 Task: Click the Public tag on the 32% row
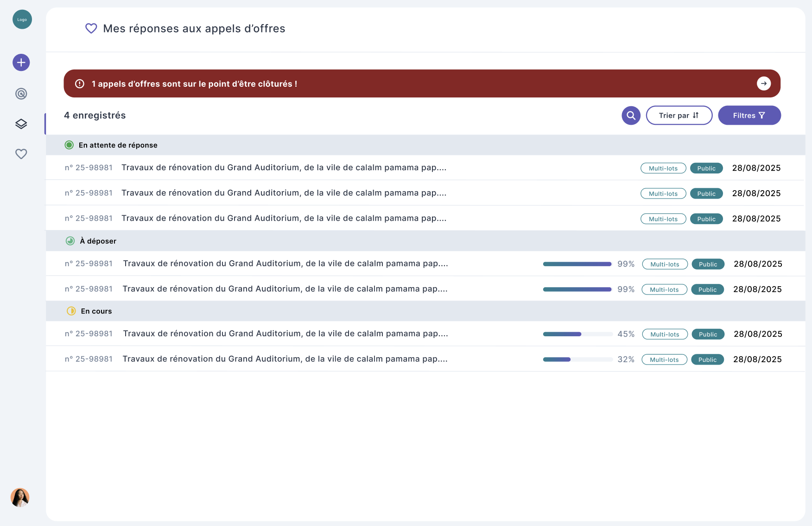pos(707,360)
